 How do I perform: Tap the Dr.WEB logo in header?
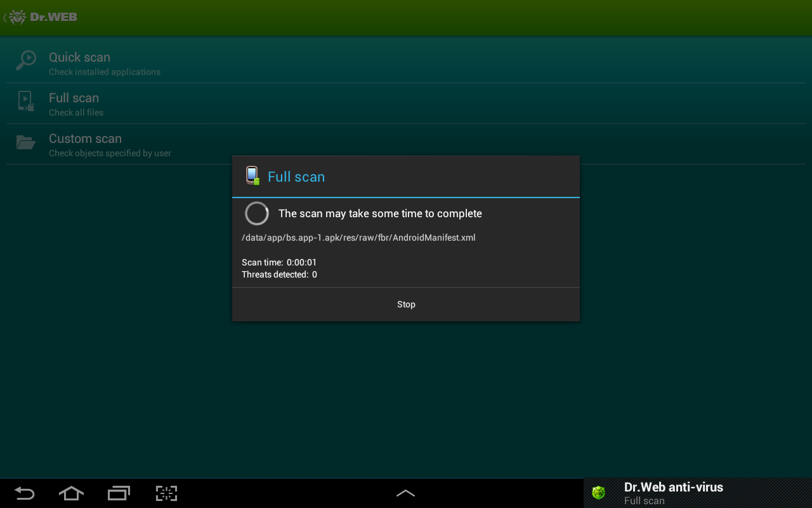pos(44,17)
